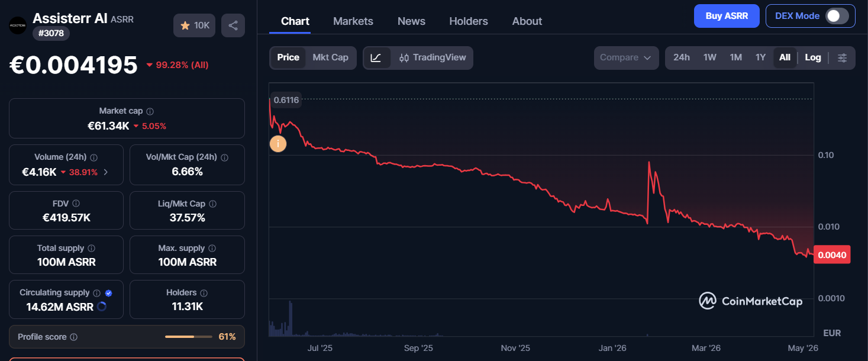Open the share icon button

[x=233, y=25]
